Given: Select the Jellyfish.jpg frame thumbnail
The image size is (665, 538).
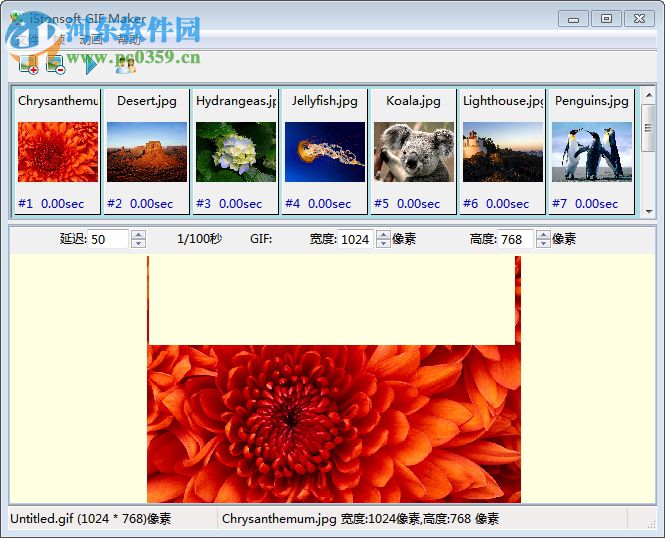Looking at the screenshot, I should pos(325,152).
